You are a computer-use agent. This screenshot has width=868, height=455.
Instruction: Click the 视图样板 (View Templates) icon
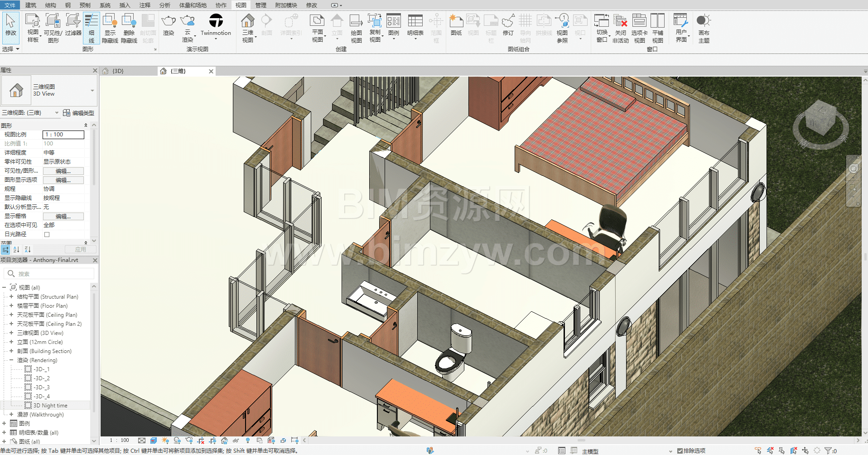[x=33, y=21]
